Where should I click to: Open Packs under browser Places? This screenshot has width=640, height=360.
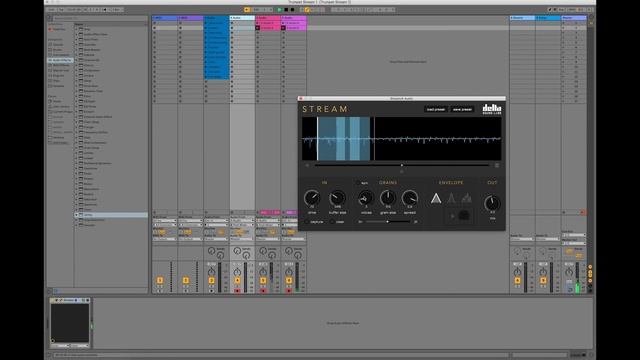coord(57,101)
